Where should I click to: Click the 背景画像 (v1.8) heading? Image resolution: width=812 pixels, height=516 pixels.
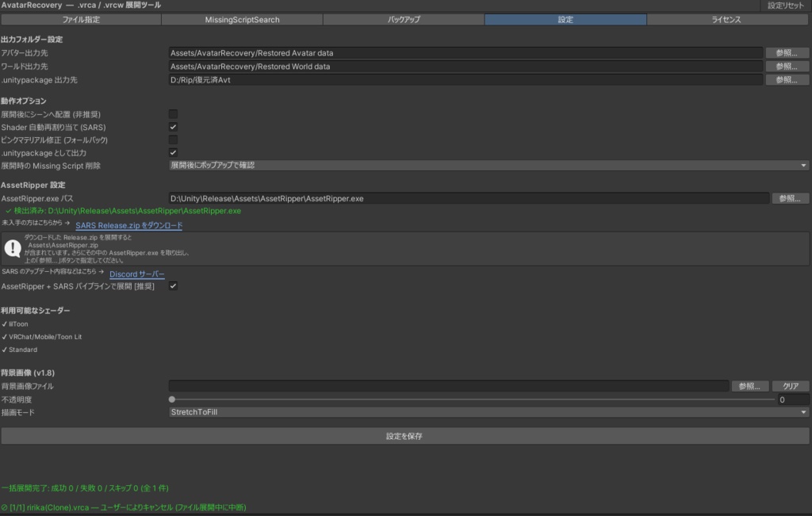28,373
